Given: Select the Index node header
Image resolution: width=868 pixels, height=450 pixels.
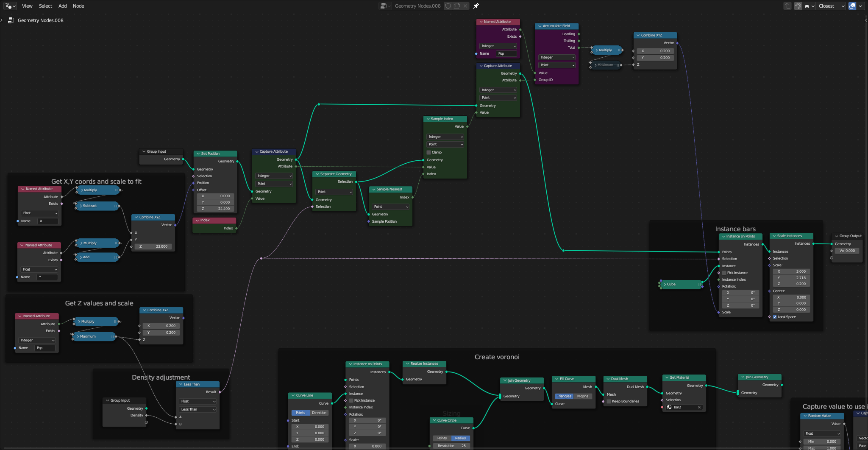Looking at the screenshot, I should [x=214, y=220].
